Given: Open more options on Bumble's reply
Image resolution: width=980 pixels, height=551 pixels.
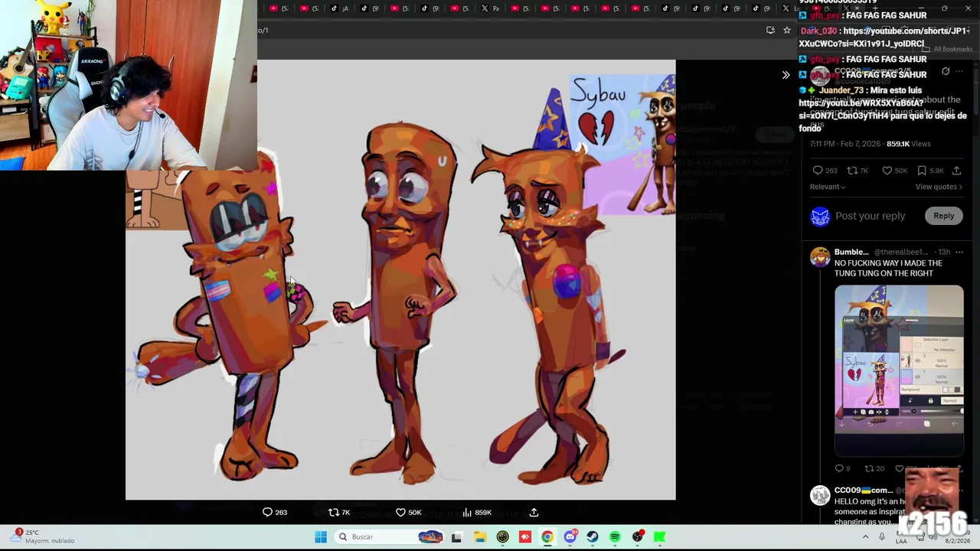Looking at the screenshot, I should 959,252.
